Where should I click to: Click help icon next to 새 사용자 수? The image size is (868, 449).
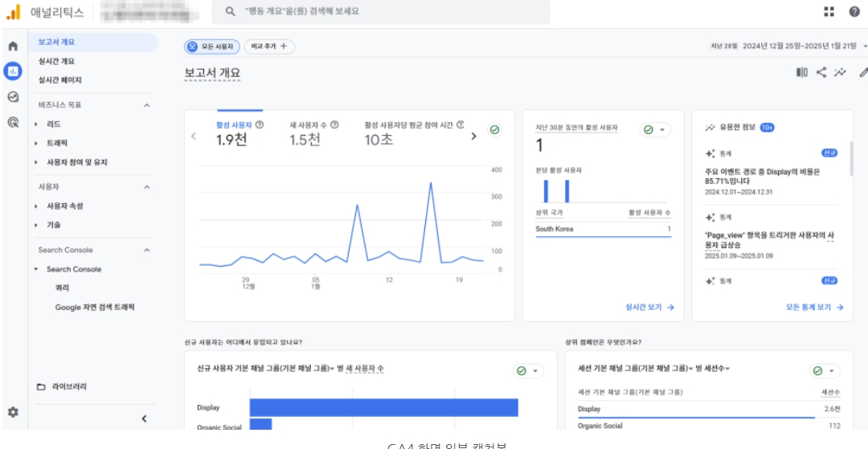point(334,125)
